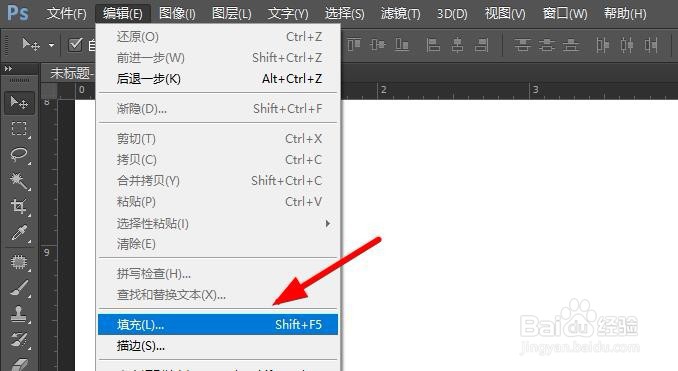Choose 查找和替换文本(X)... entry
The image size is (678, 371).
point(218,295)
